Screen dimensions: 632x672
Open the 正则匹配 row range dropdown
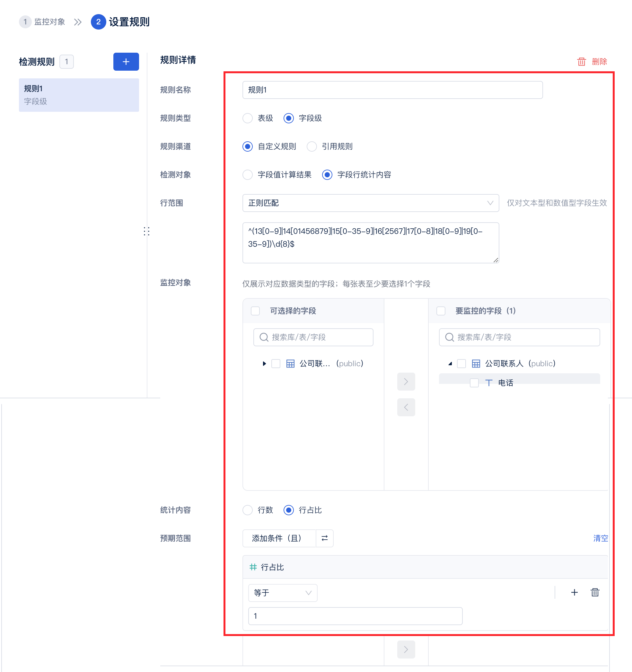pos(370,203)
